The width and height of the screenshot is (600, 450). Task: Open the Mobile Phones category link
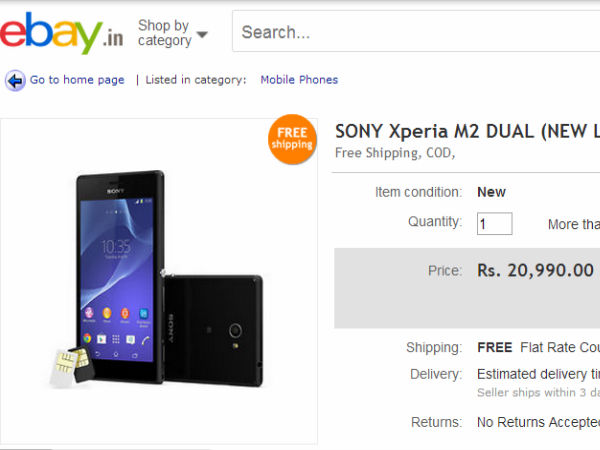click(299, 80)
